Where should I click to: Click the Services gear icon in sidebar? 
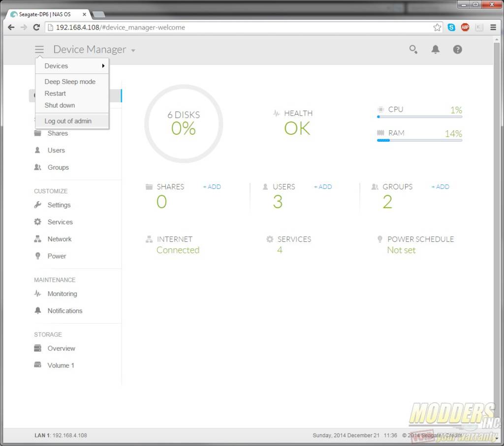37,222
